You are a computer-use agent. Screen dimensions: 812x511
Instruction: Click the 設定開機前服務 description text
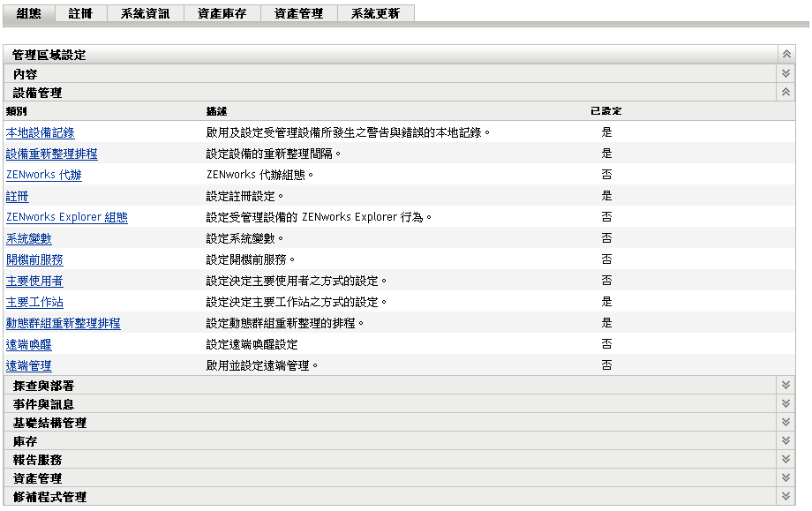pos(251,259)
